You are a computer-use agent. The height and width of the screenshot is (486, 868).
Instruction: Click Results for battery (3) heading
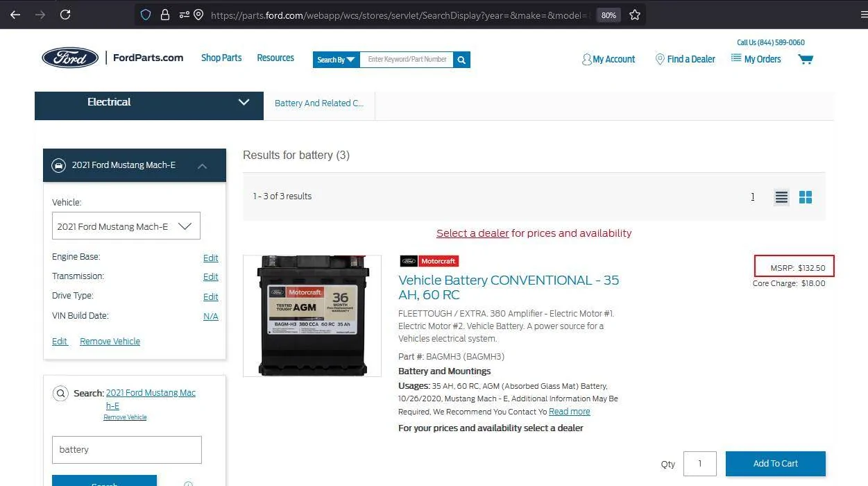[x=296, y=156]
